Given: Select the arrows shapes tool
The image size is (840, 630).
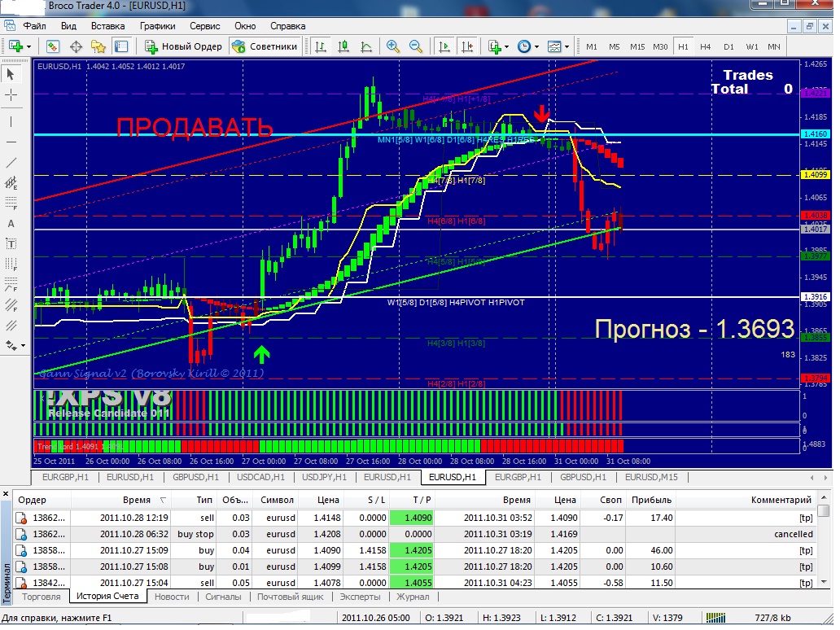Looking at the screenshot, I should [x=11, y=346].
